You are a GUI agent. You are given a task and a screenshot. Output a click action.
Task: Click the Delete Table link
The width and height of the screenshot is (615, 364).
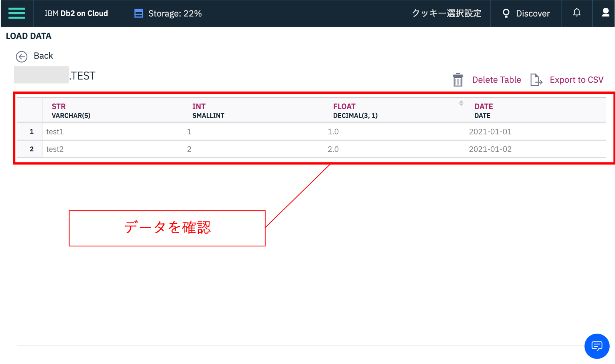(496, 80)
